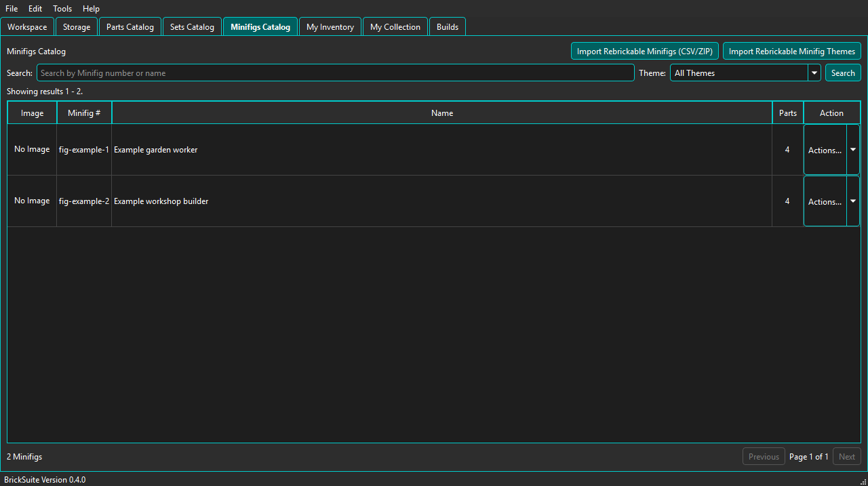The height and width of the screenshot is (486, 868).
Task: Select the Example garden worker name
Action: coord(156,150)
